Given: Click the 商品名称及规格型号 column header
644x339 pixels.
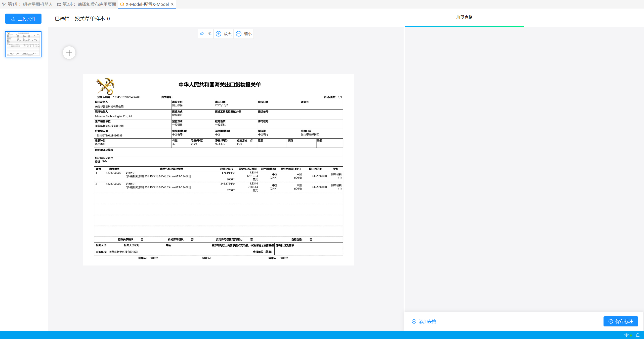Looking at the screenshot, I should click(171, 169).
